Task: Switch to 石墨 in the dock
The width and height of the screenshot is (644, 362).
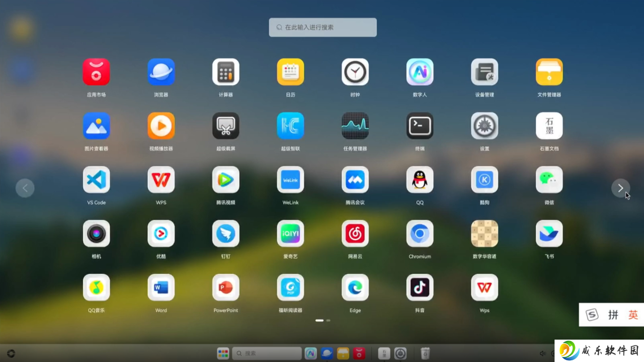Action: coord(384,353)
